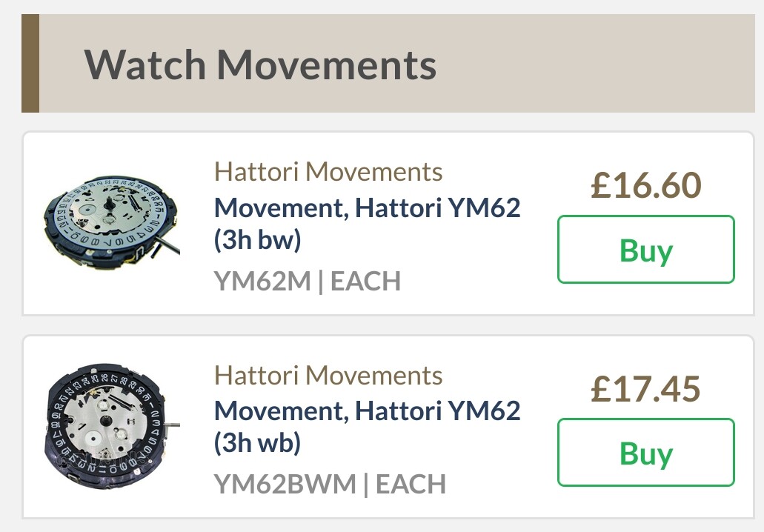This screenshot has width=764, height=532.
Task: Buy the £16.60 Hattori YM62 movement
Action: point(645,249)
